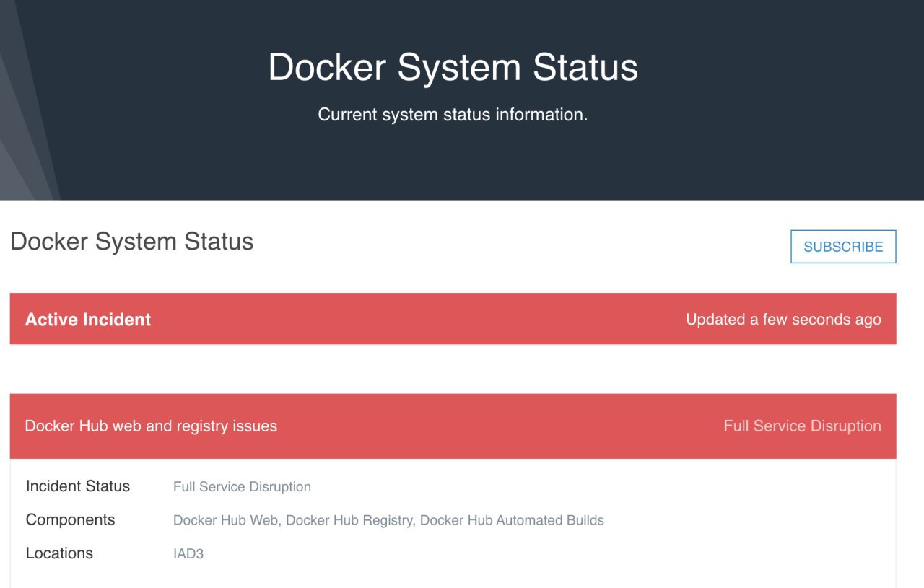Click the IAD3 location value
The width and height of the screenshot is (924, 588).
[188, 554]
